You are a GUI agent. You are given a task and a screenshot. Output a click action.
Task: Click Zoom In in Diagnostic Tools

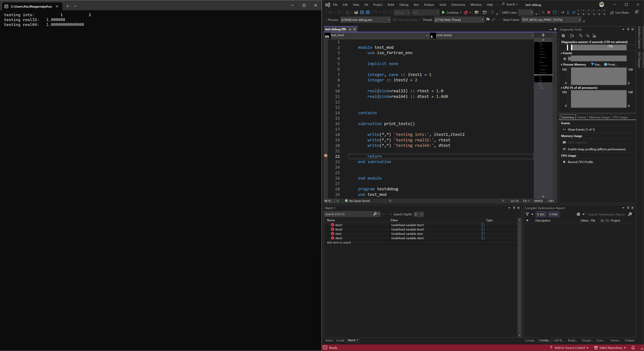pos(581,36)
